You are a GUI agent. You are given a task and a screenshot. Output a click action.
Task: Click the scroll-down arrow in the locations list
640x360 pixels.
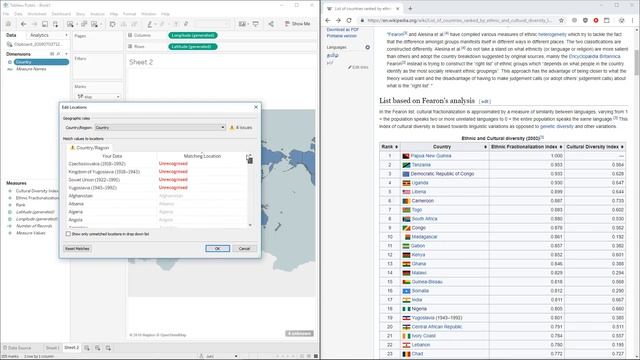(250, 225)
